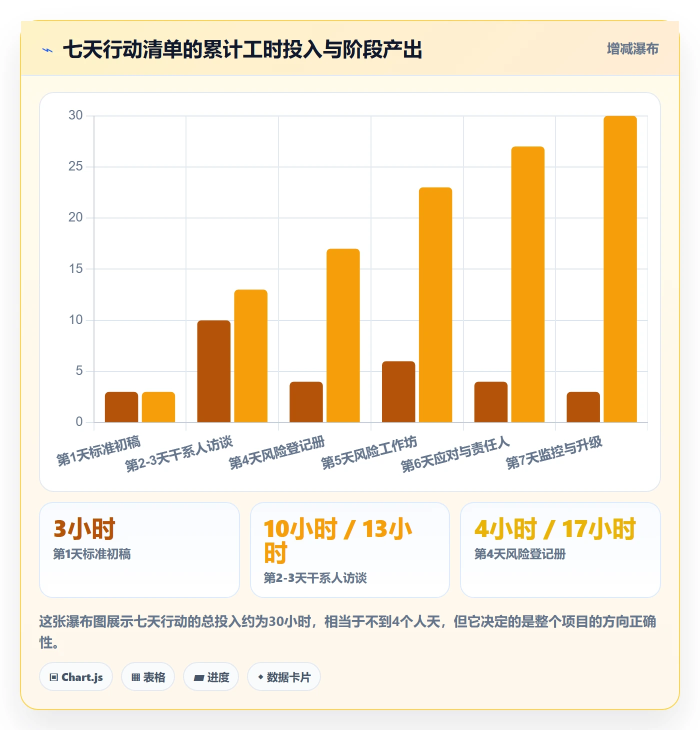Viewport: 700px width, 730px height.
Task: Select the 进度 tag chip
Action: pyautogui.click(x=211, y=677)
